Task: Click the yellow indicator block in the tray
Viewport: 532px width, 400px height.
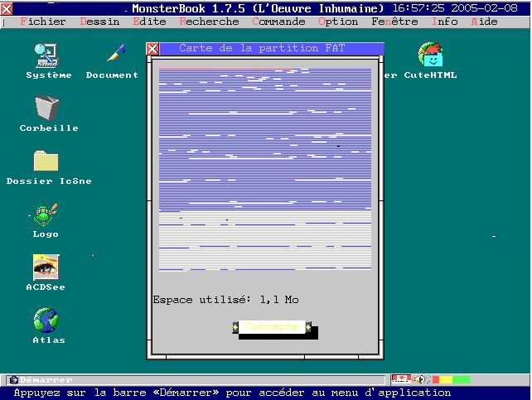Action: tap(446, 379)
